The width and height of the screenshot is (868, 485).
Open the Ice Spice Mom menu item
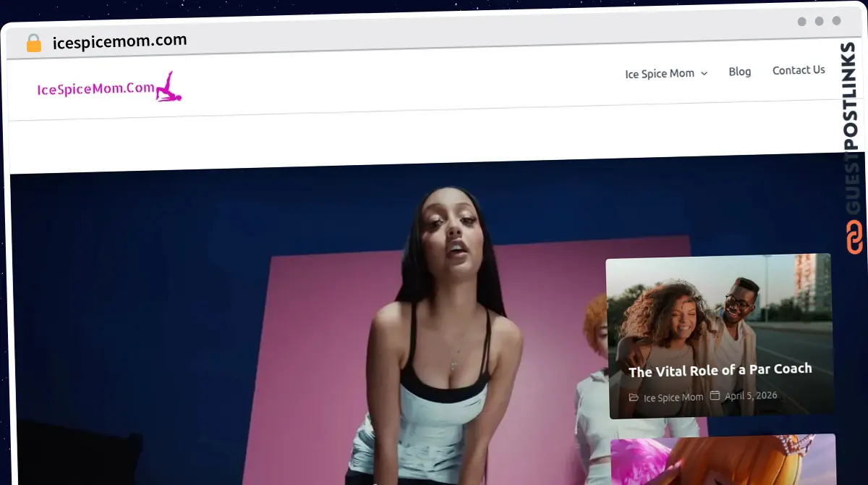point(660,73)
